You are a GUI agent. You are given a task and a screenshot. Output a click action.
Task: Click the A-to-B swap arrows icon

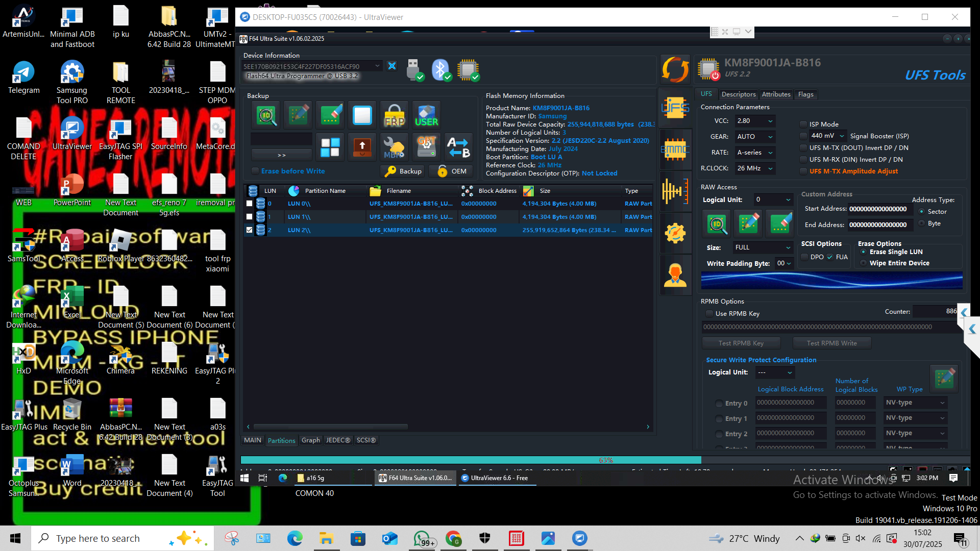pyautogui.click(x=458, y=147)
